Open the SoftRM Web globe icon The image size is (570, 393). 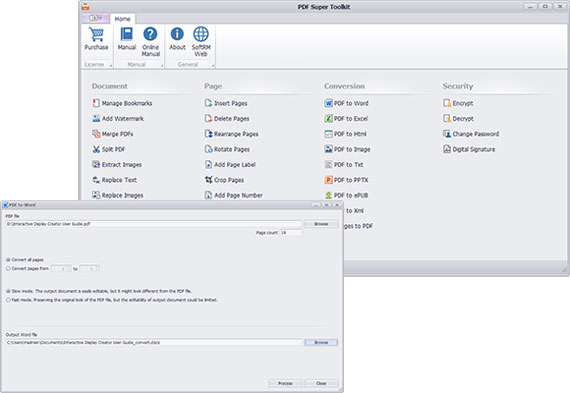coord(201,34)
